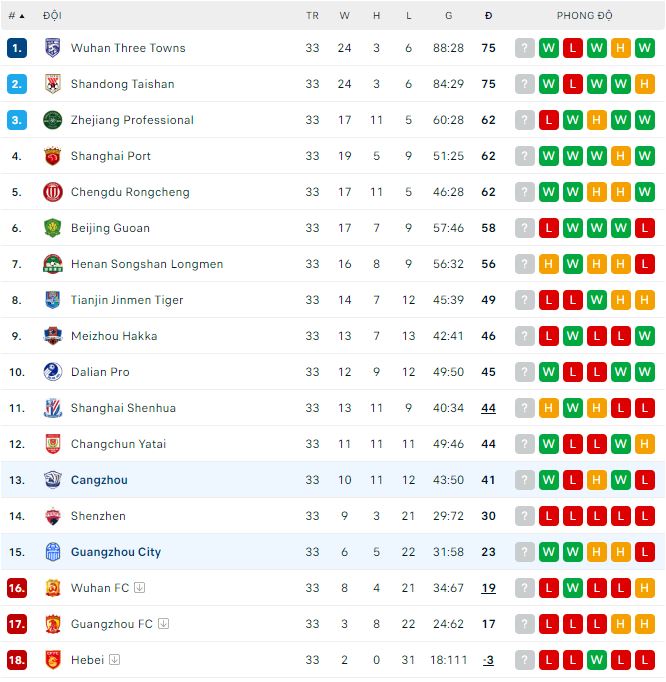
Task: Sort standings by the Đ points header
Action: [489, 16]
